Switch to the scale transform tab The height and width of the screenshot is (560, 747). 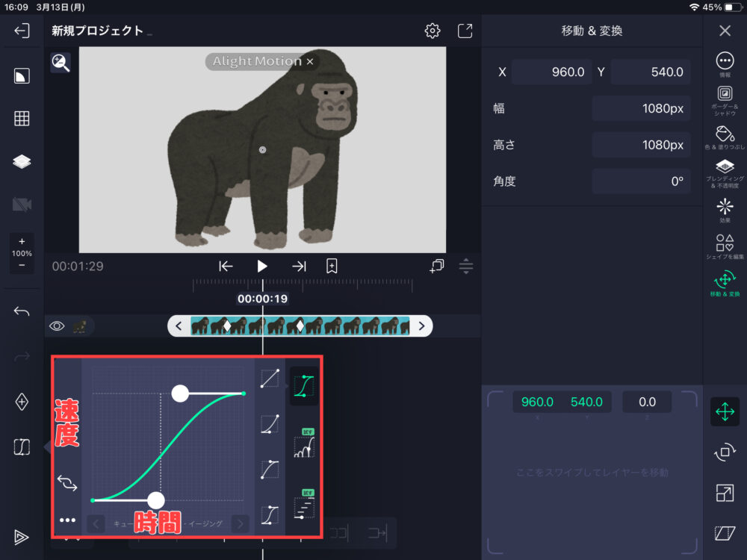(x=725, y=493)
